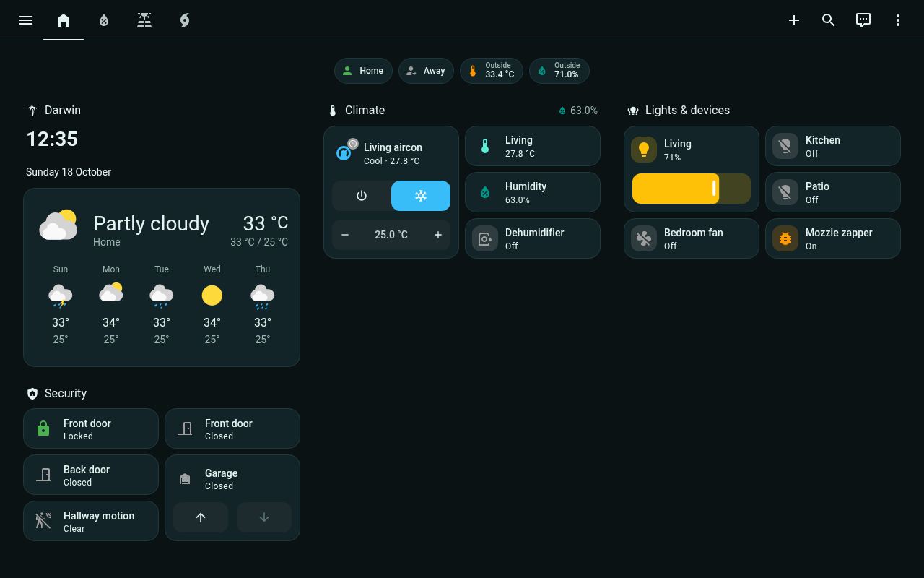The width and height of the screenshot is (924, 578).
Task: Click the "Security" section heading
Action: [66, 394]
